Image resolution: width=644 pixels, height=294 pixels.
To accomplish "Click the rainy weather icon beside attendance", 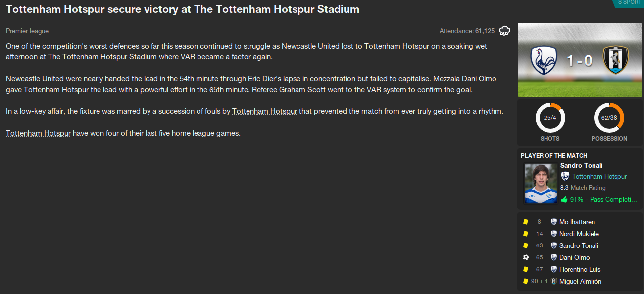I will [505, 31].
